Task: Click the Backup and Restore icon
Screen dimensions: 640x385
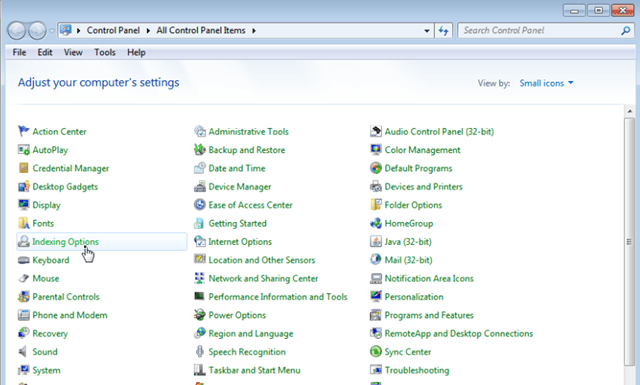Action: pyautogui.click(x=200, y=149)
